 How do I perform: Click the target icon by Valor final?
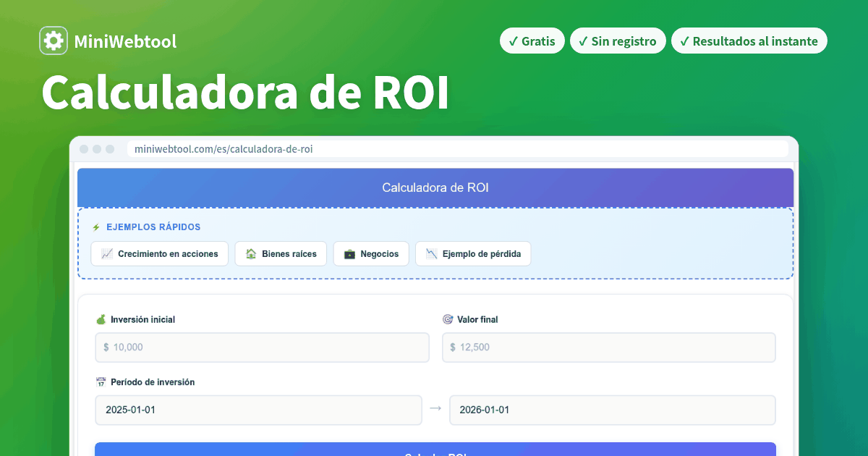(448, 319)
